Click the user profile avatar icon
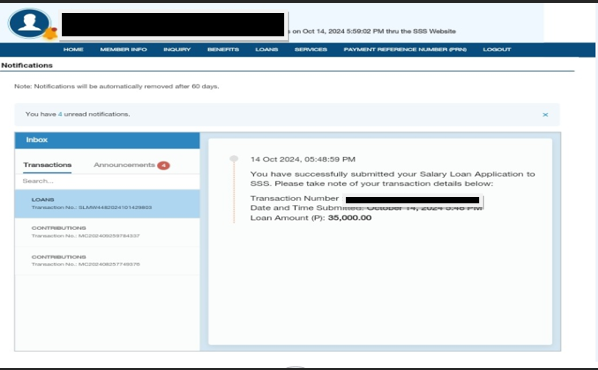The image size is (598, 370). (29, 23)
